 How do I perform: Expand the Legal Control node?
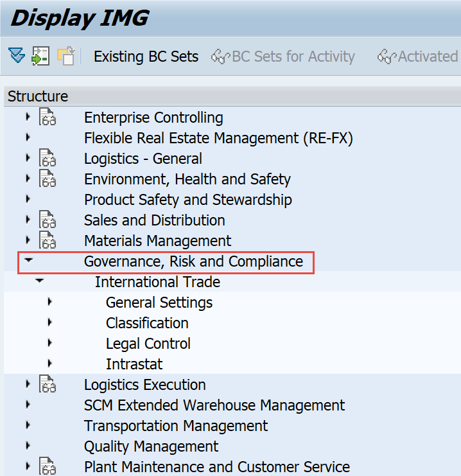point(50,343)
